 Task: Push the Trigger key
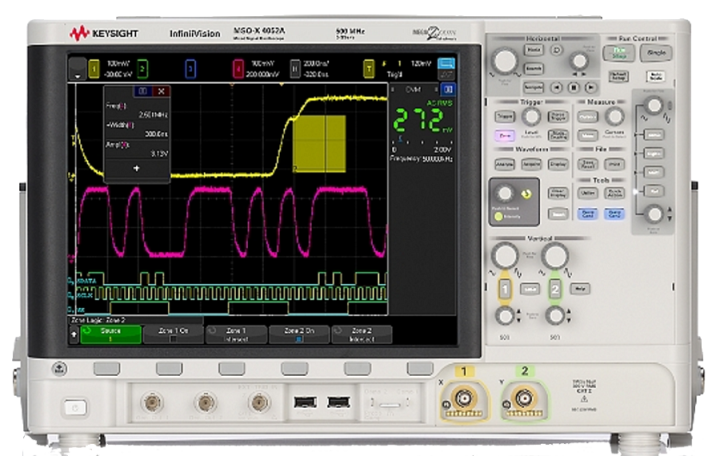(505, 117)
